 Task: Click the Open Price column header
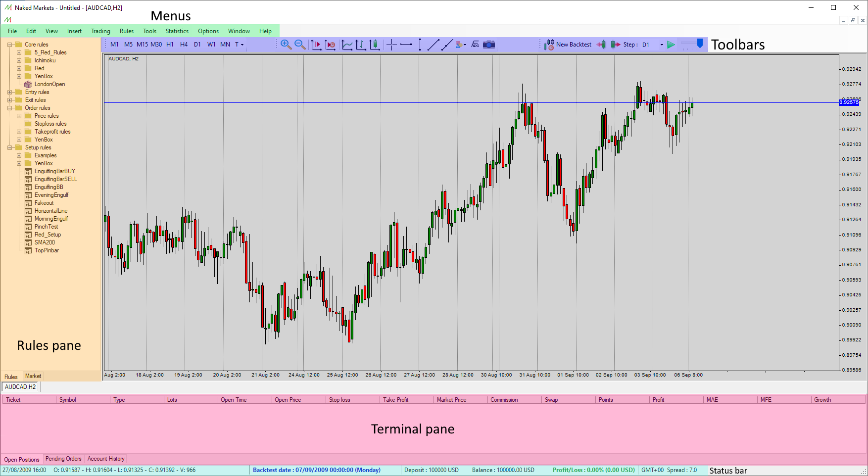298,400
